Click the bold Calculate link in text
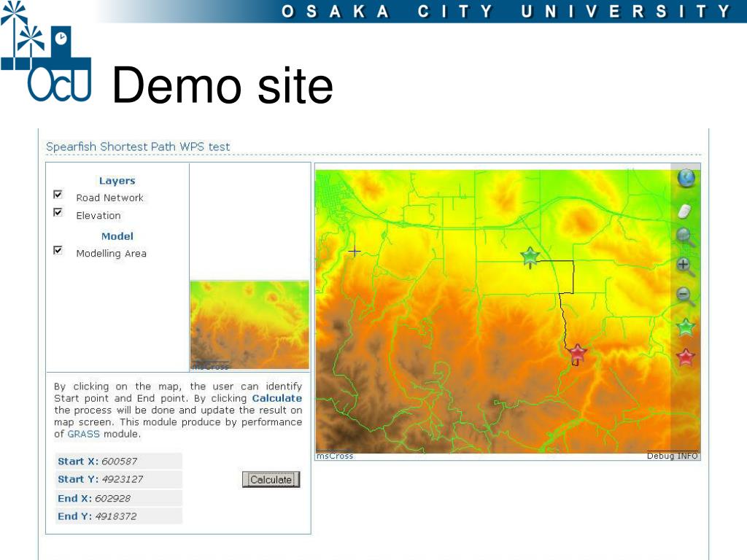747x560 pixels. [276, 398]
